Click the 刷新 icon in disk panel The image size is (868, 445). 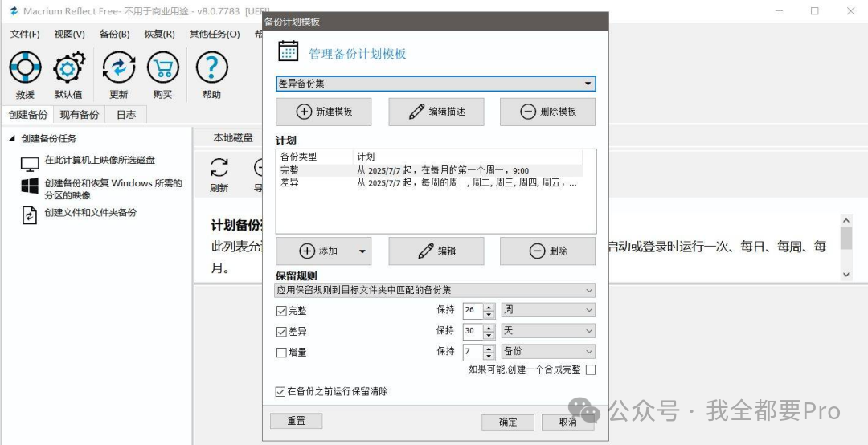[219, 168]
